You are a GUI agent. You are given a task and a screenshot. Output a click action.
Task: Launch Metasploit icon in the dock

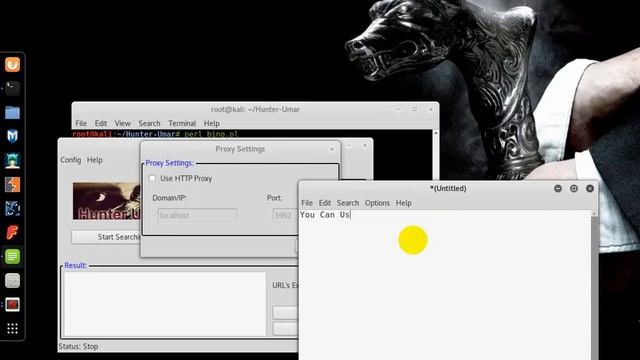[12, 136]
